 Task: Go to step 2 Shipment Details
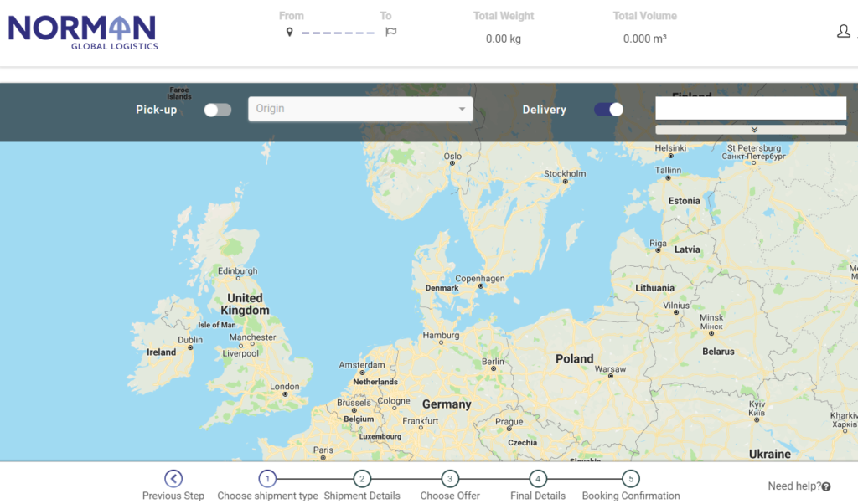pyautogui.click(x=362, y=479)
